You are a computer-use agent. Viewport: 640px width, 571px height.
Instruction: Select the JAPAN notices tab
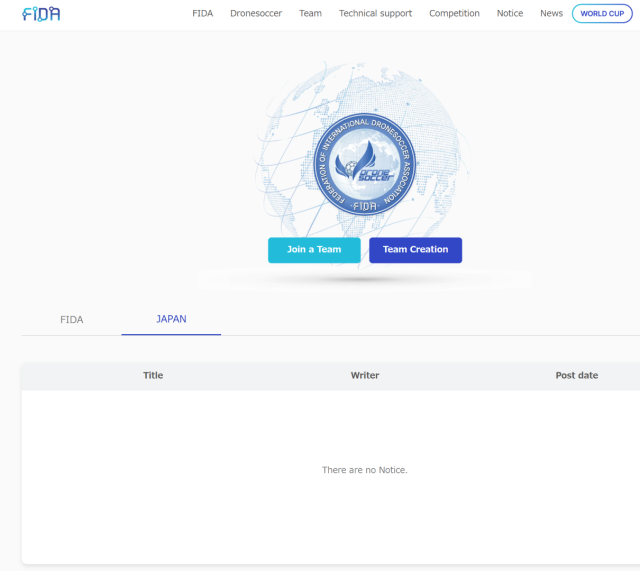(x=171, y=319)
